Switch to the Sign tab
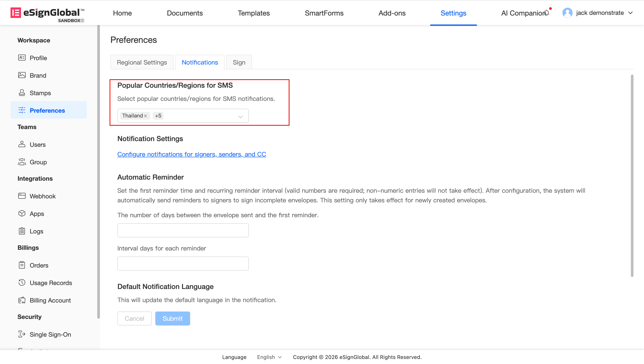 [239, 62]
